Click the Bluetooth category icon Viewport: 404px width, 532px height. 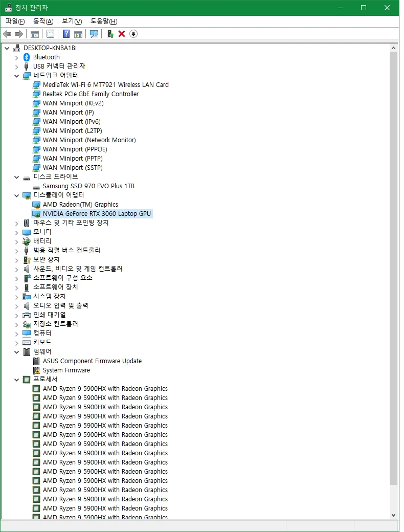coord(27,57)
